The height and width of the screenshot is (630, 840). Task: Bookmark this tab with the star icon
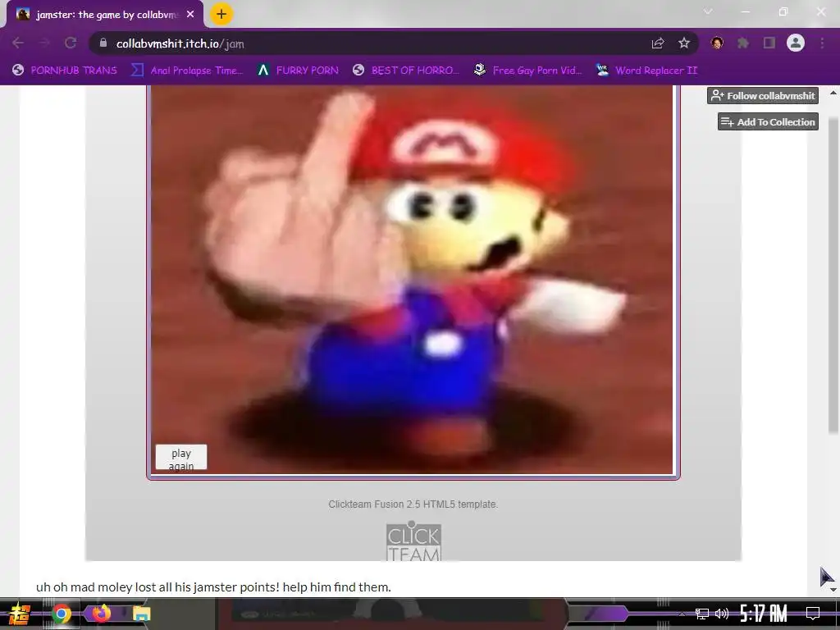[x=684, y=43]
